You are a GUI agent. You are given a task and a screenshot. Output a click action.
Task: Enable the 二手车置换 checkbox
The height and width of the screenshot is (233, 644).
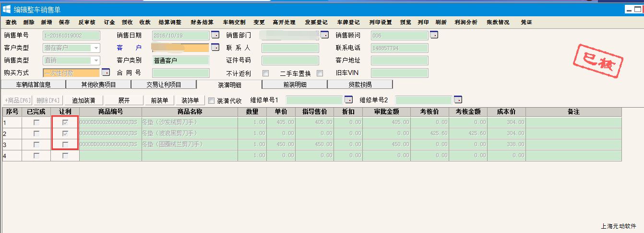pyautogui.click(x=320, y=74)
